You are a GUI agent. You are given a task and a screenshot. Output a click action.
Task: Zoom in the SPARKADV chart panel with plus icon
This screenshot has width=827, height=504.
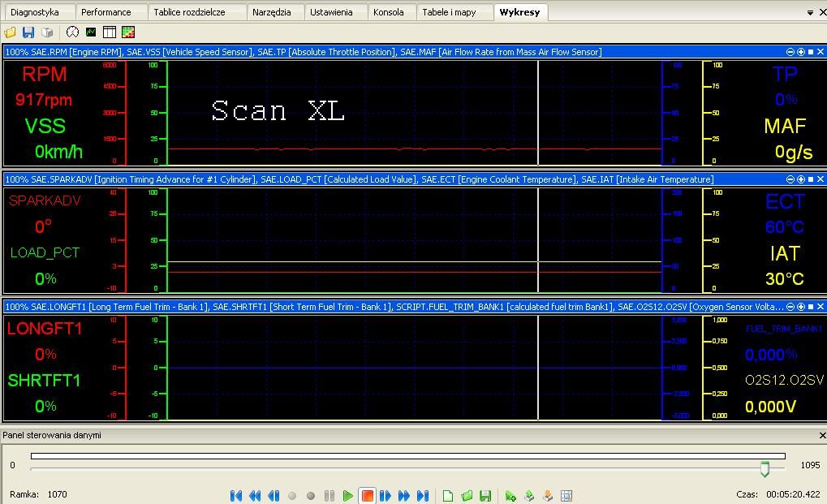click(x=801, y=179)
